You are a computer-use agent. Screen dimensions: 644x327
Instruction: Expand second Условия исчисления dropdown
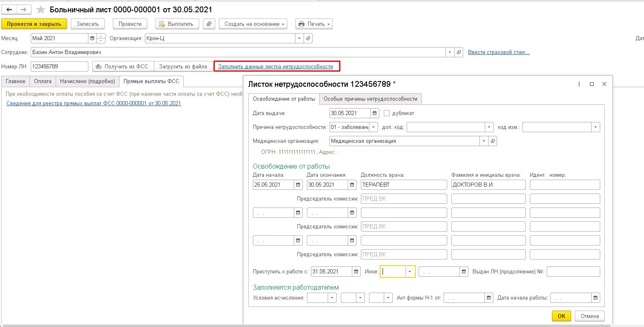[x=360, y=298]
